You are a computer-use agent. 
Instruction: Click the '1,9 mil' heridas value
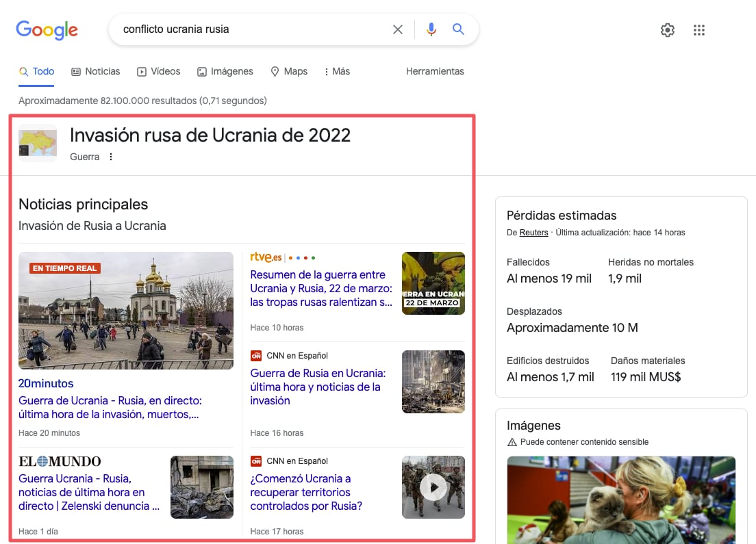625,279
